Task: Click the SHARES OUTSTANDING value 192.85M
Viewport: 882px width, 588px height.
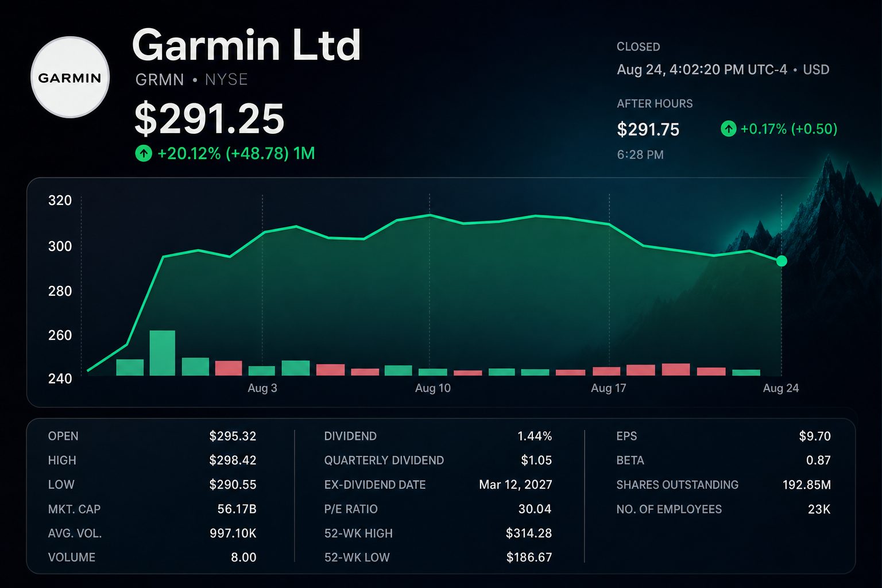Action: pos(807,485)
